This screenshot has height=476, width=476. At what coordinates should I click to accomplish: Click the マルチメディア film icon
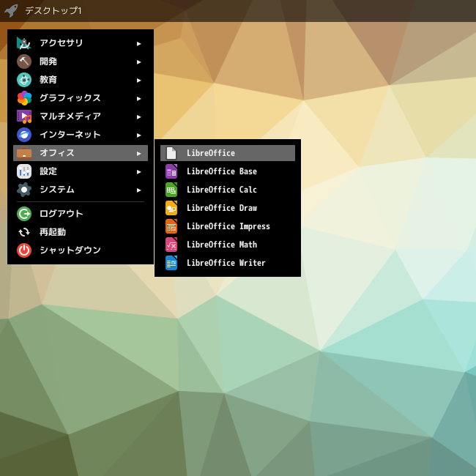(x=24, y=116)
